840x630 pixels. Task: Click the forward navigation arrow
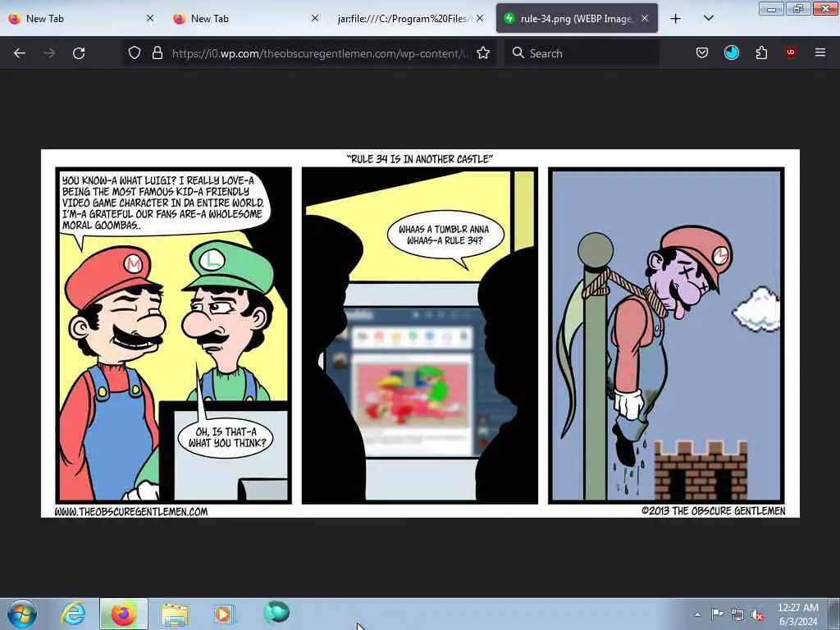point(49,53)
